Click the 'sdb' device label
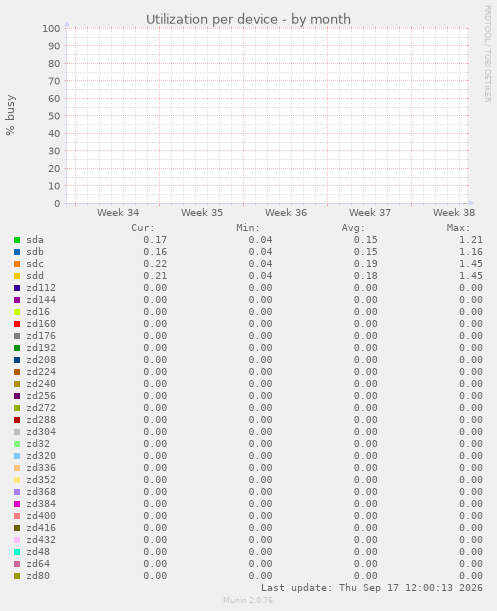 pos(35,252)
